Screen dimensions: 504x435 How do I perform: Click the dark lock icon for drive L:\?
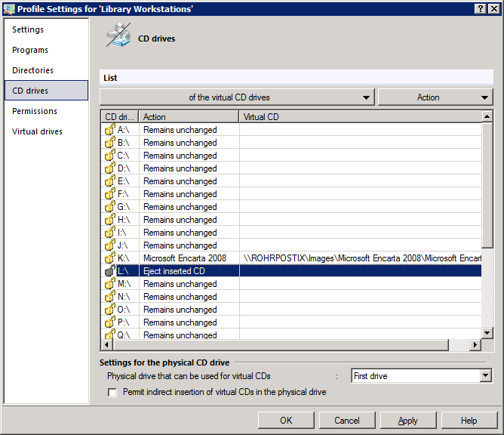click(109, 271)
